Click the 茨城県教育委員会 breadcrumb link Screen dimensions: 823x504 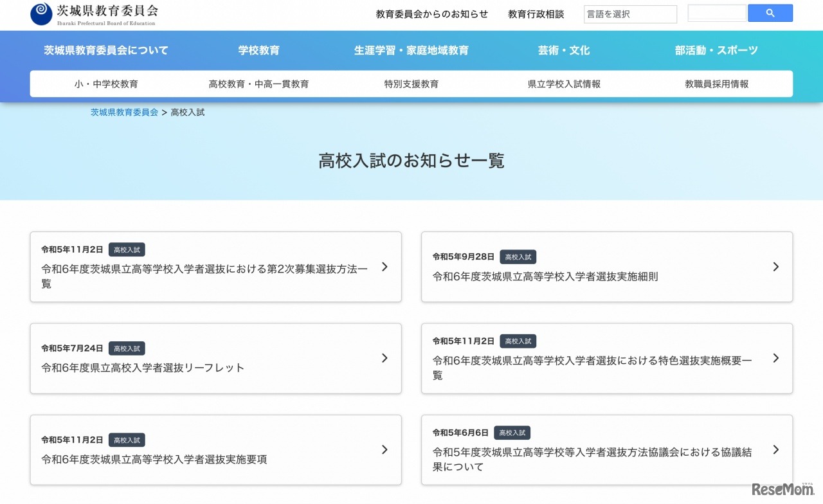(x=124, y=112)
